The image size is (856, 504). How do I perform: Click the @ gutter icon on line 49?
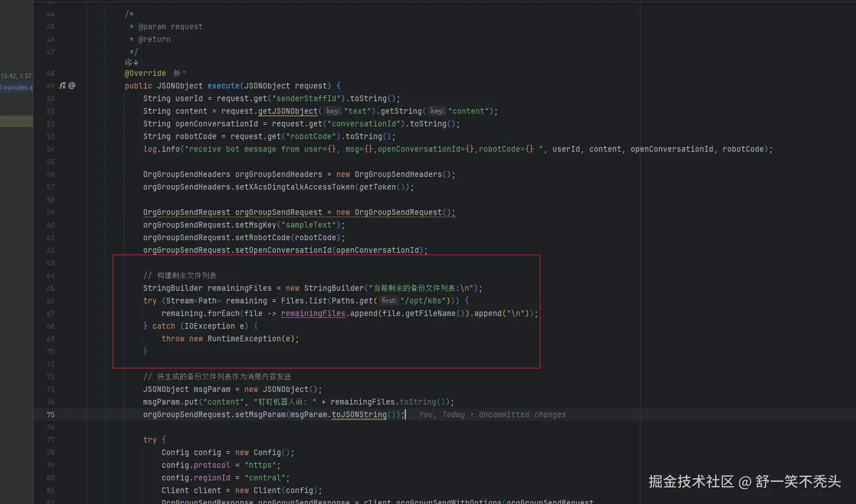[x=72, y=86]
